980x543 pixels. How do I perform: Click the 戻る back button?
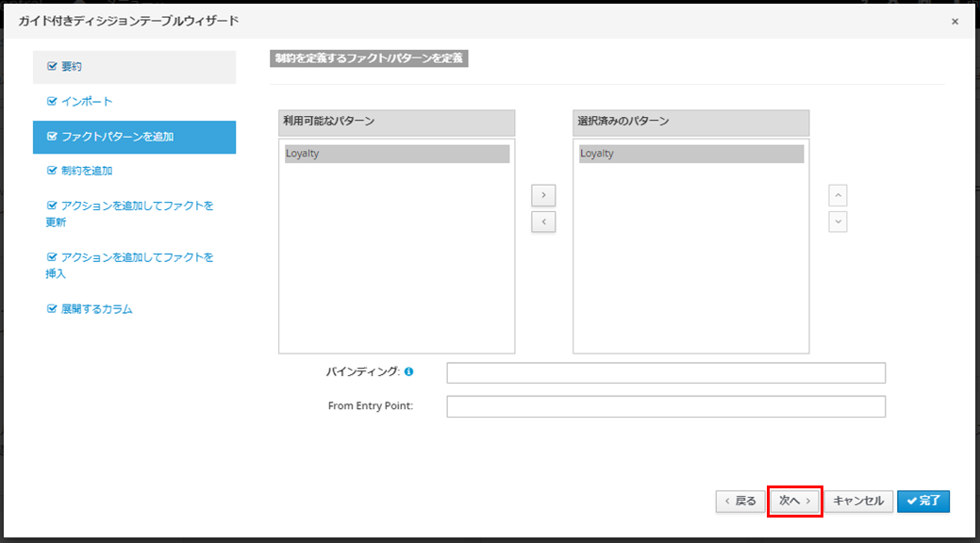740,502
